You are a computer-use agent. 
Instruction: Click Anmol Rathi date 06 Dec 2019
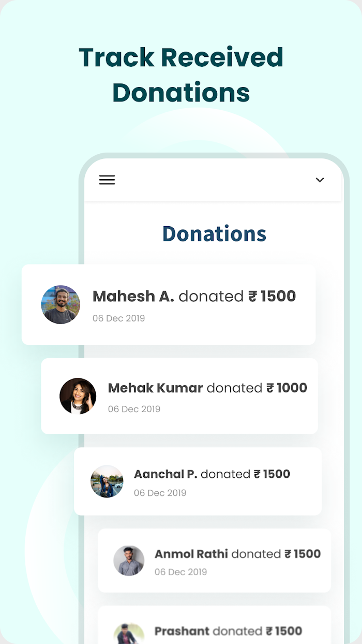tap(180, 572)
